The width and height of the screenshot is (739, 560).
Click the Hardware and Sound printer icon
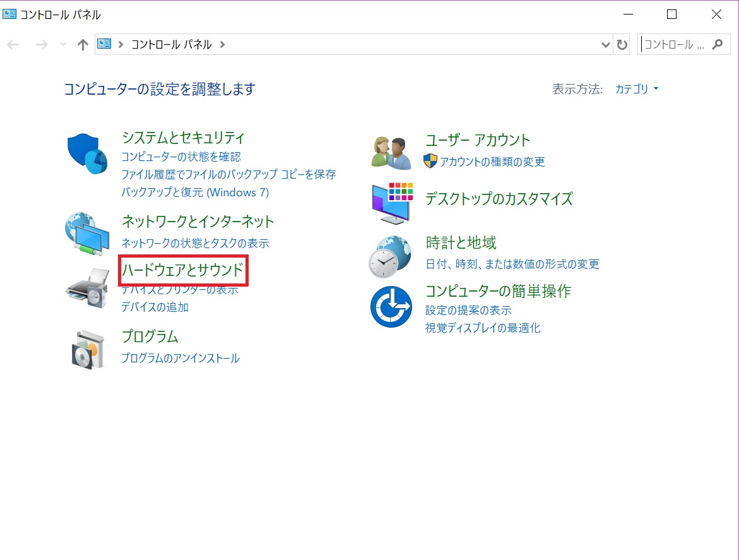[87, 287]
